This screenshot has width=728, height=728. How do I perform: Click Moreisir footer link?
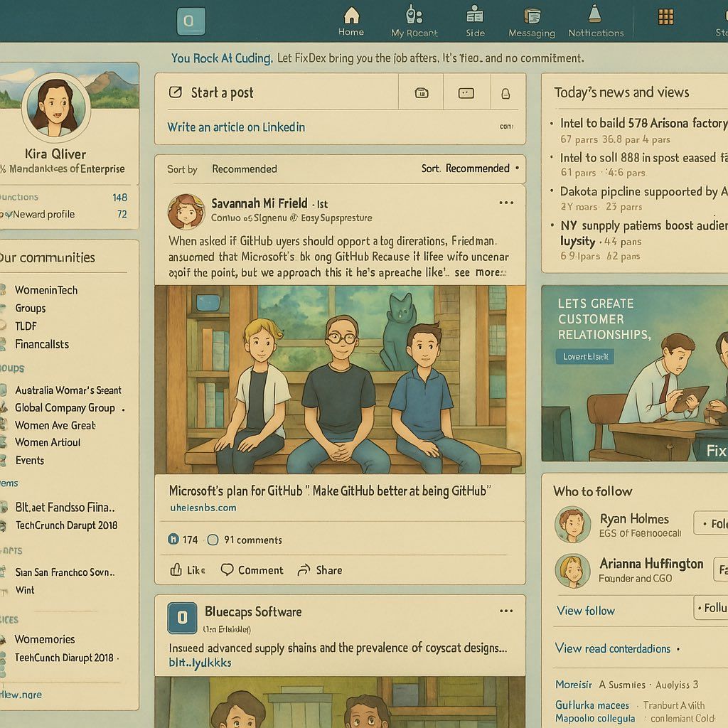[574, 685]
